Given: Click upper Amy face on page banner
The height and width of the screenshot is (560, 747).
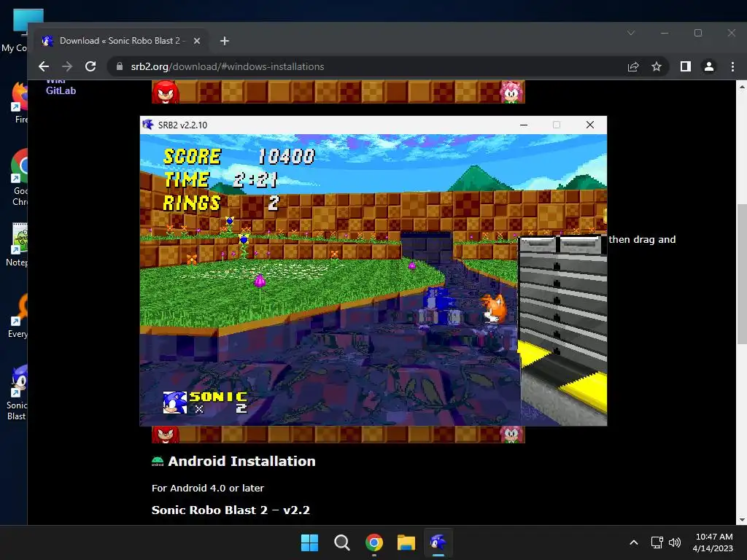Looking at the screenshot, I should coord(511,92).
